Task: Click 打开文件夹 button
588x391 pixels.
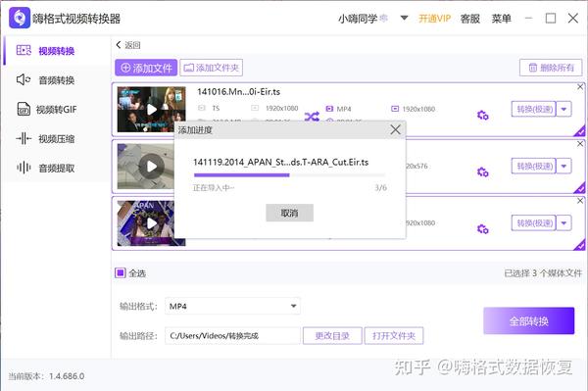Action: 394,335
